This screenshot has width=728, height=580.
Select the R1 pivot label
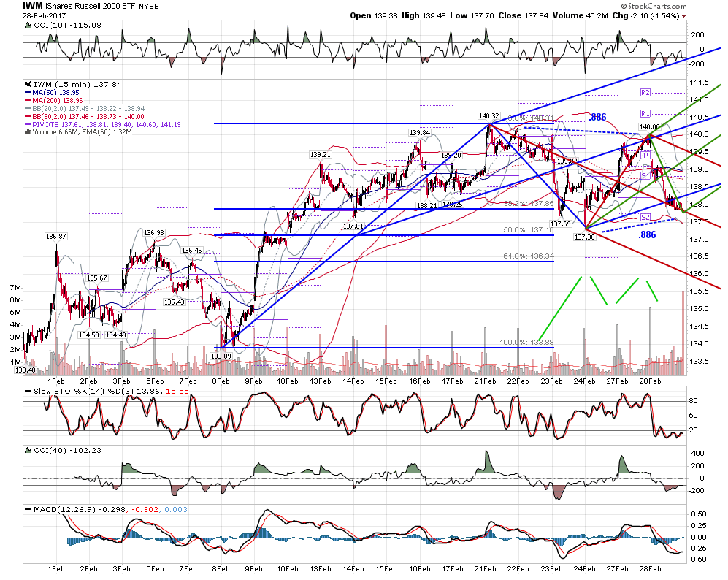click(645, 114)
